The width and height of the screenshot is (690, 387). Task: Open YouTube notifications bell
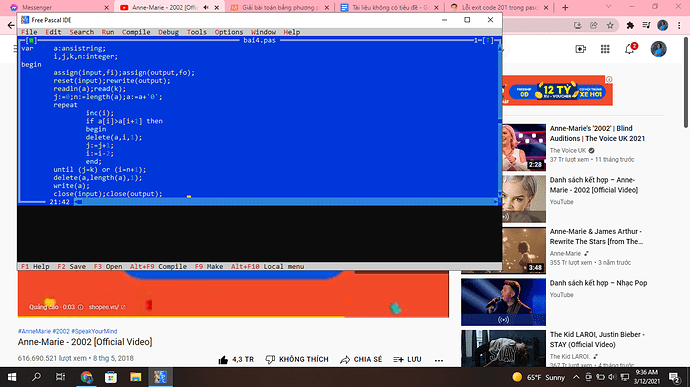click(x=630, y=49)
